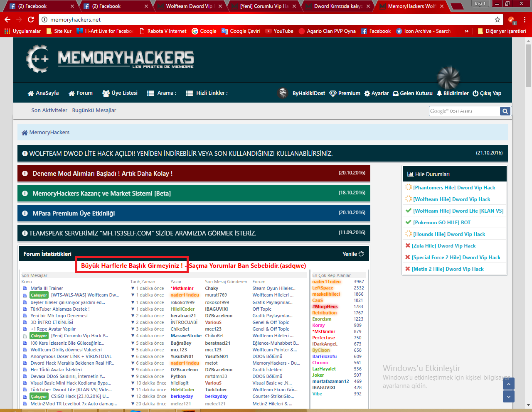
Task: Click the YouTube bookmark
Action: [279, 31]
